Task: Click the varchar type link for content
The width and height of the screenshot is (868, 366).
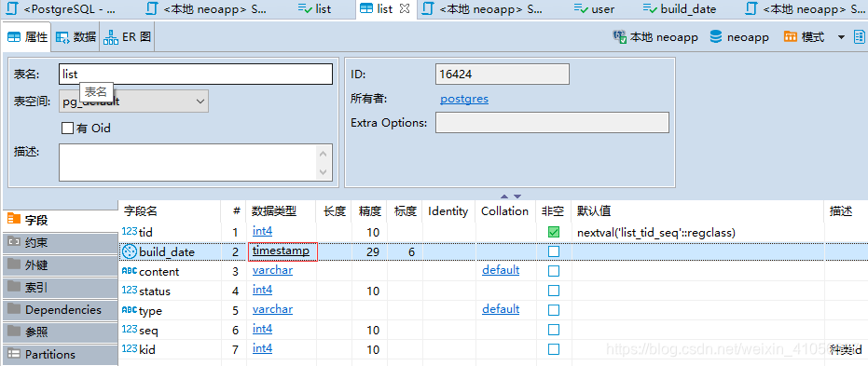Action: point(272,270)
